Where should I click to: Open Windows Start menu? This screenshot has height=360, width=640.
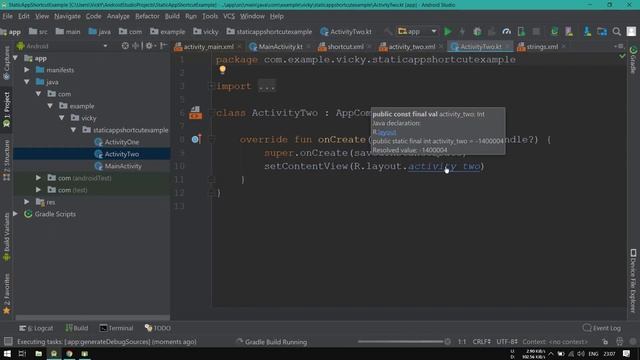(x=7, y=353)
